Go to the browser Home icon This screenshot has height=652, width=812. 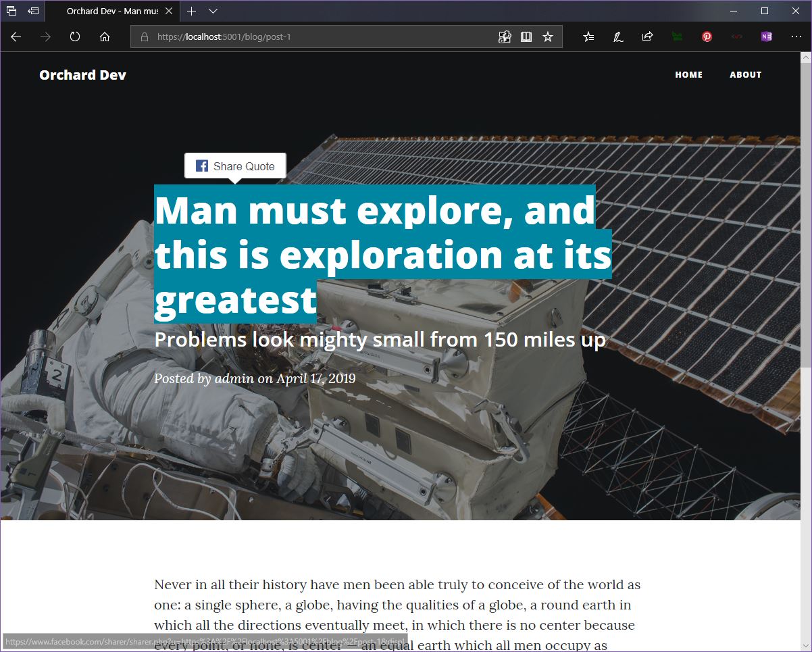[x=105, y=37]
